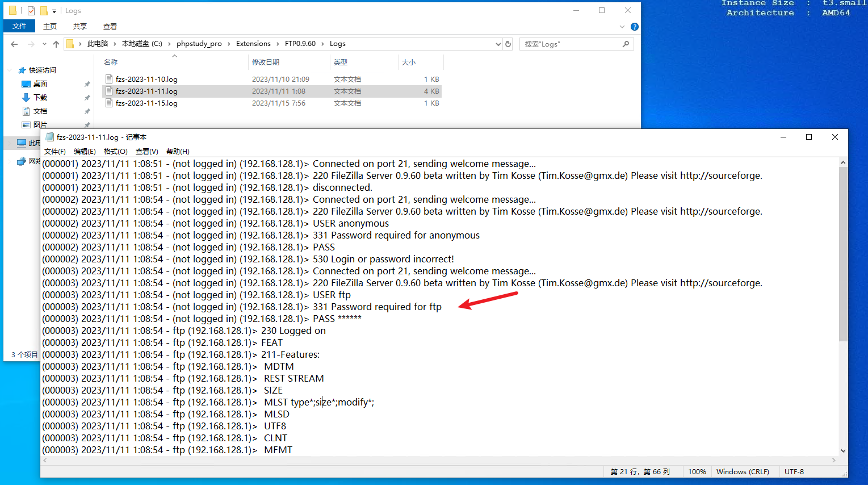Open 桌面 in the navigation pane
Screen dimensions: 868x485
40,84
